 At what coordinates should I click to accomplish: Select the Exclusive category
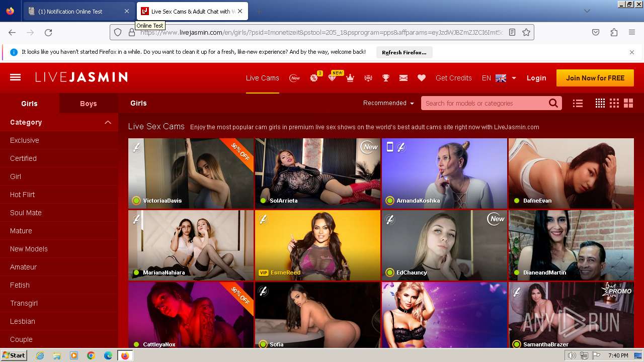[25, 140]
